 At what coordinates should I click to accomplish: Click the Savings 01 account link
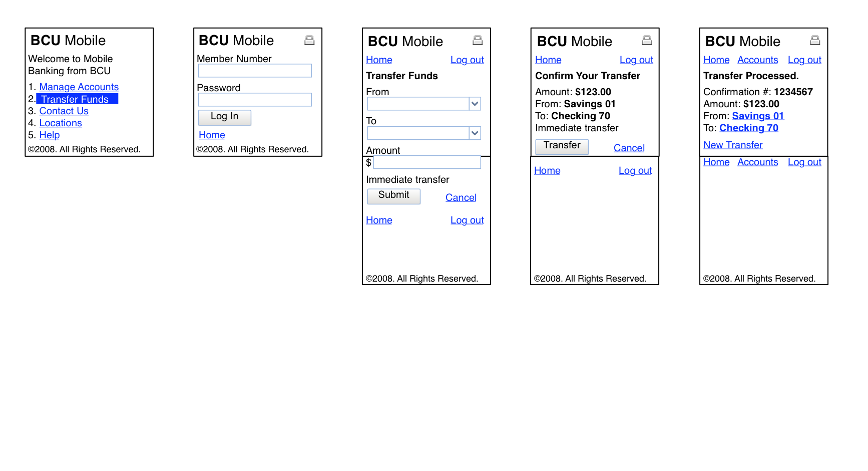pos(758,116)
